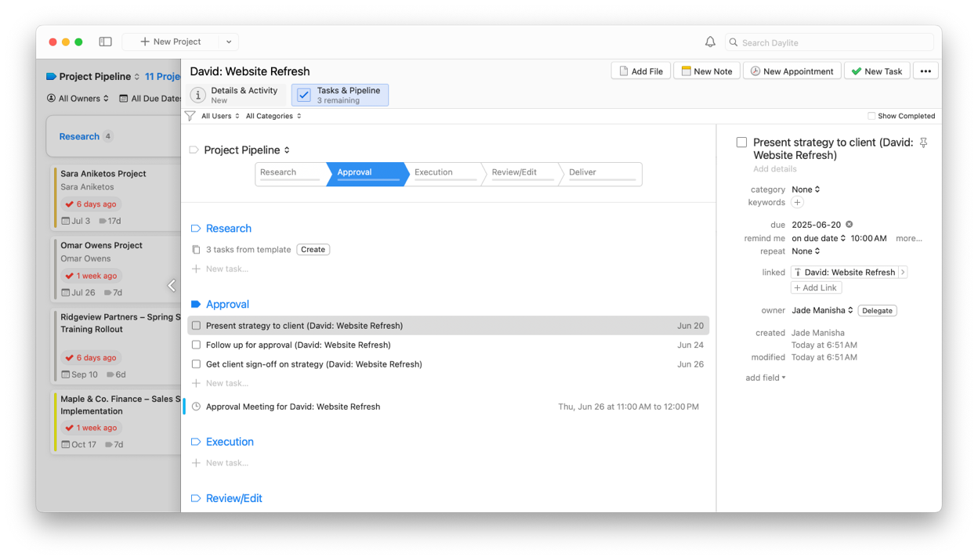
Task: Open the All Users filter dropdown
Action: [220, 116]
